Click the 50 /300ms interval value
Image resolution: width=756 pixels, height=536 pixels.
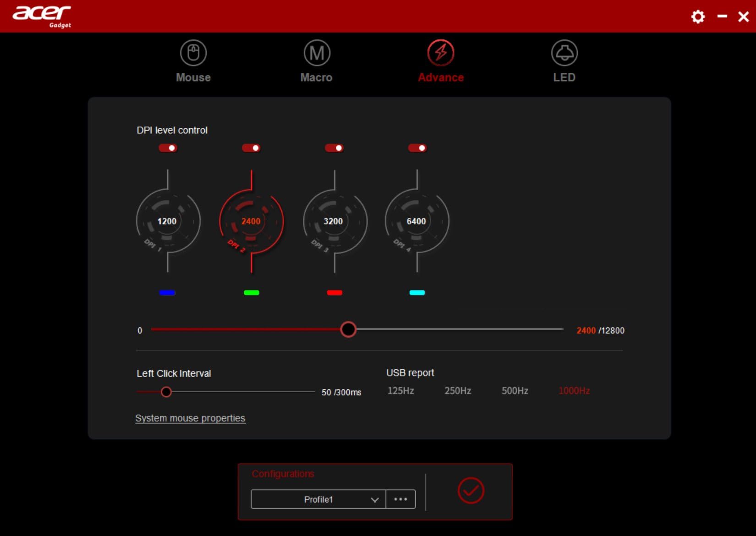pos(341,393)
